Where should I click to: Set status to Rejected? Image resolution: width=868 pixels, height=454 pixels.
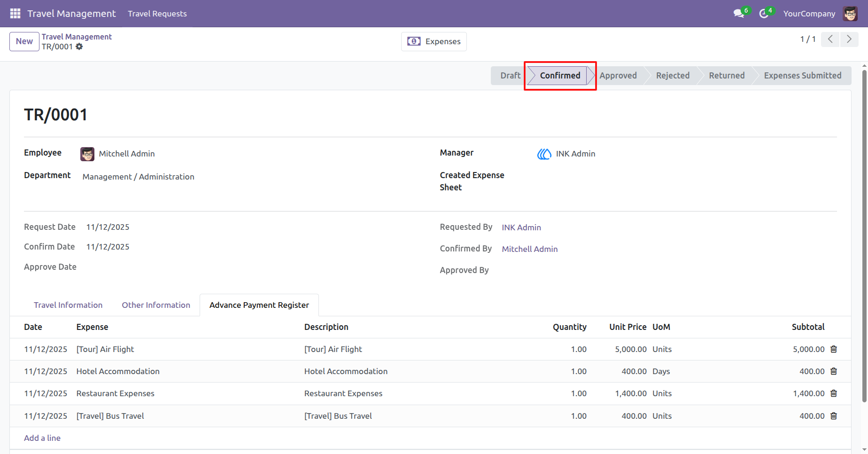click(673, 76)
